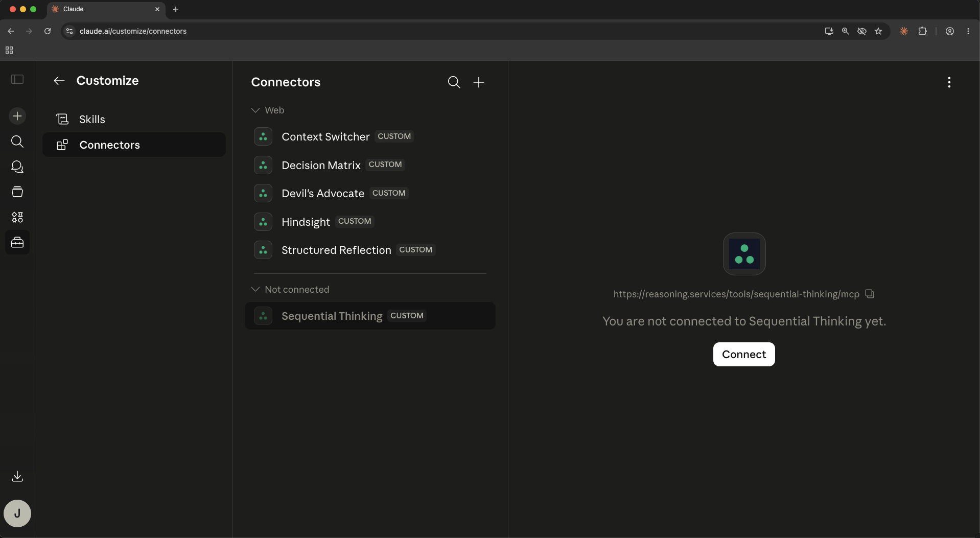
Task: Go back using the Customize arrow
Action: [x=59, y=81]
